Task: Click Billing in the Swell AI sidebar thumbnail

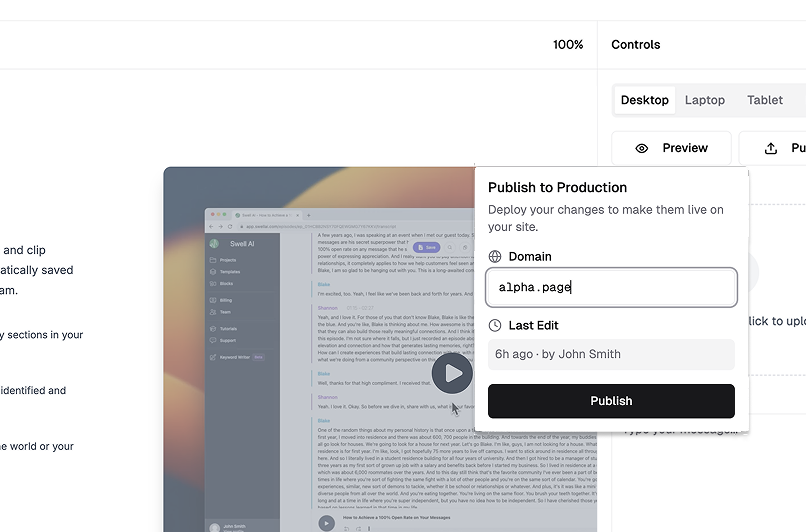Action: pos(221,300)
